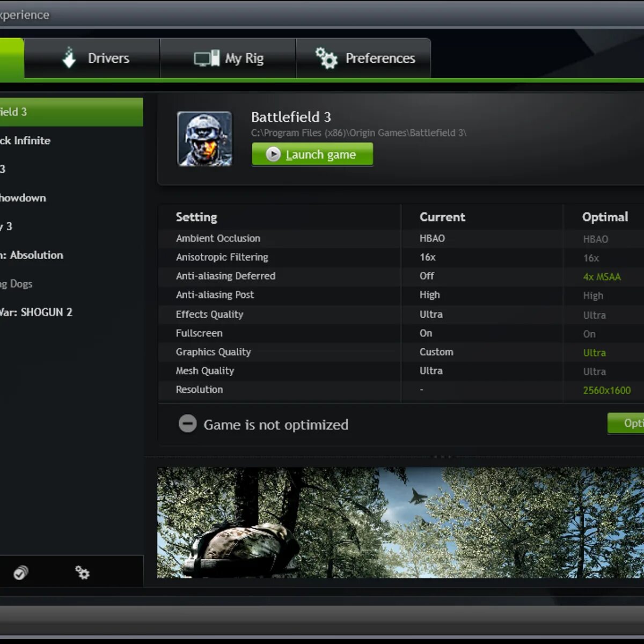Switch to the My Rig tab
The image size is (644, 644).
point(228,58)
